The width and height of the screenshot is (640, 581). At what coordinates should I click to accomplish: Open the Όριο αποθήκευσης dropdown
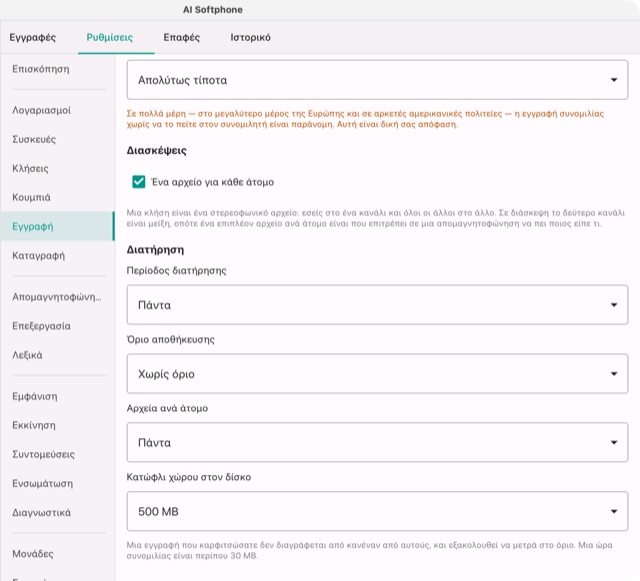(377, 374)
